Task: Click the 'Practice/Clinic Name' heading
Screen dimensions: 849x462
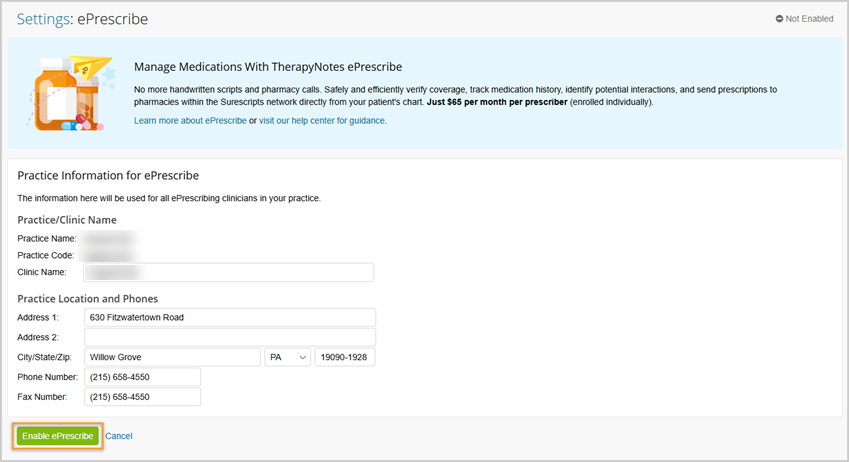Action: pos(67,220)
